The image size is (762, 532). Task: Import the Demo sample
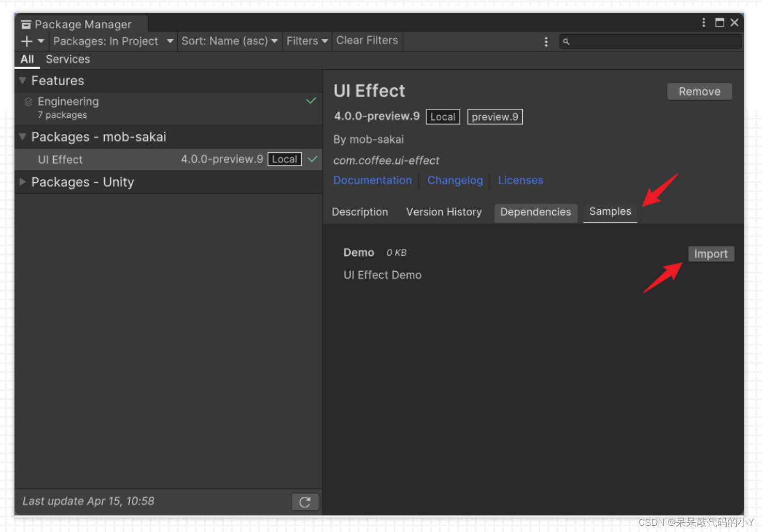(x=711, y=254)
